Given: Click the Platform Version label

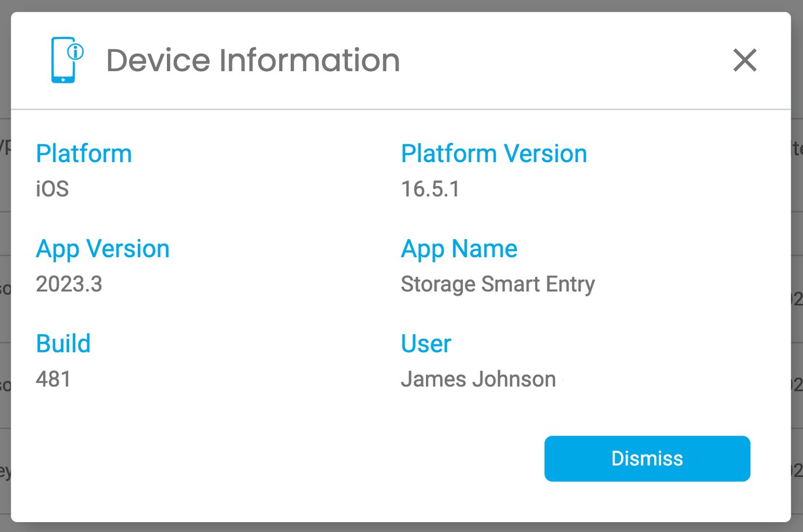Looking at the screenshot, I should 494,153.
